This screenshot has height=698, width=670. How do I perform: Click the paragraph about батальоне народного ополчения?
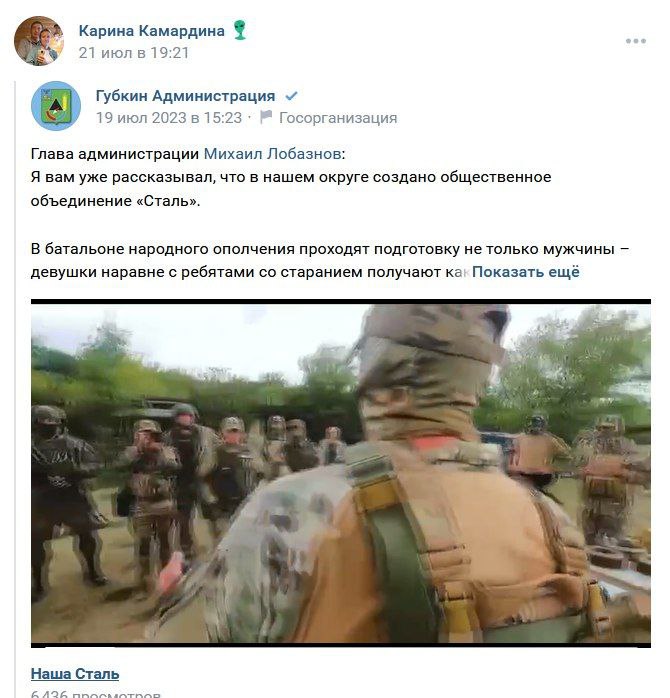[x=330, y=260]
